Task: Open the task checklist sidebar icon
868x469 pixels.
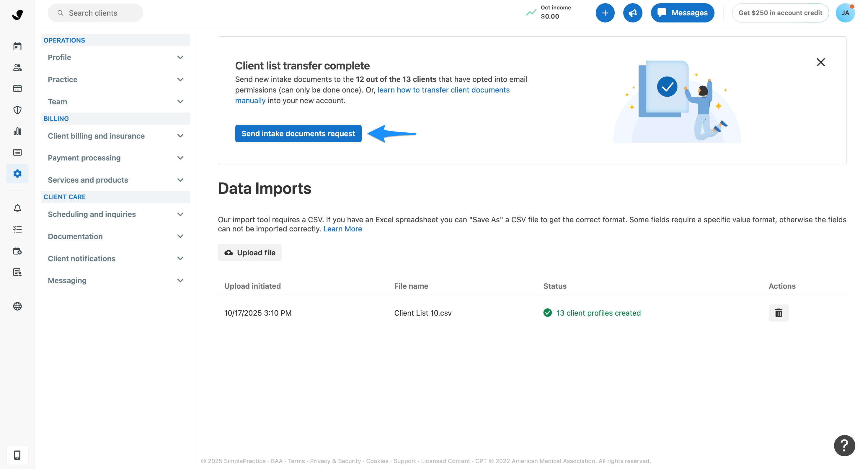Action: click(17, 229)
